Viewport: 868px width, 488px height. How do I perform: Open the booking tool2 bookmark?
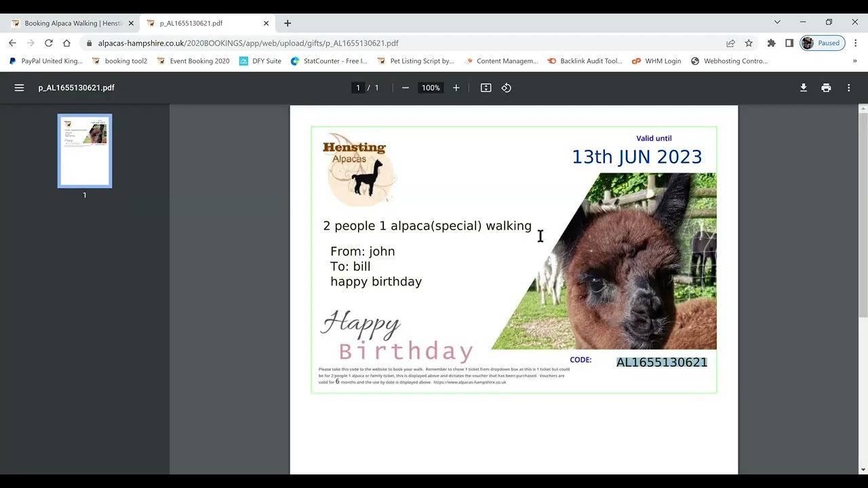[x=120, y=61]
